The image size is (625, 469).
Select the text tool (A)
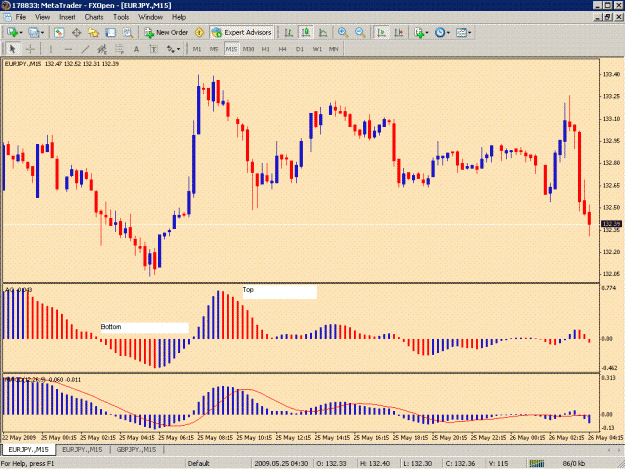click(136, 49)
